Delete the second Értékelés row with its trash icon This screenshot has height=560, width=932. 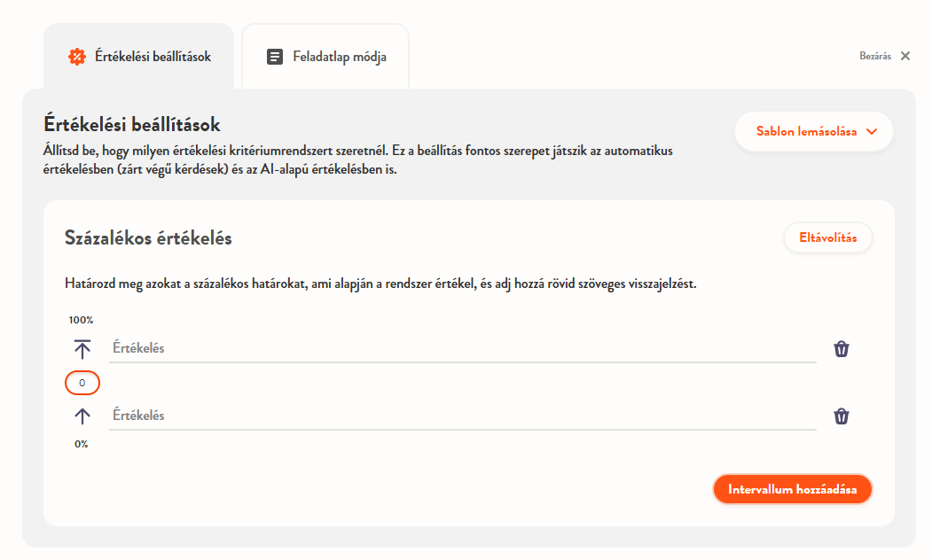click(842, 416)
